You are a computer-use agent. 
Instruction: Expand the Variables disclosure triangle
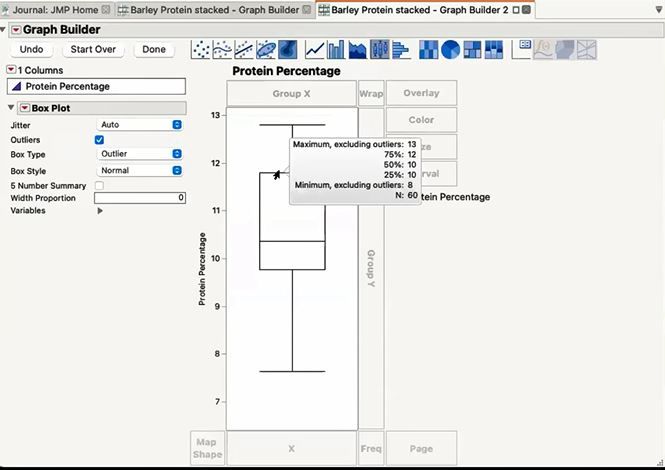[100, 210]
